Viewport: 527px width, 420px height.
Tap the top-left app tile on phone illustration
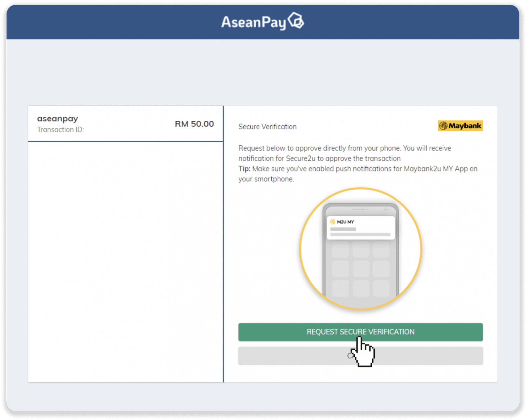click(340, 250)
